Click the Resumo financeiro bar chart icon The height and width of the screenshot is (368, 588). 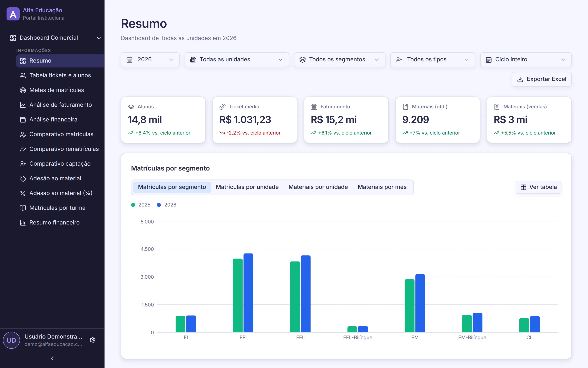click(23, 223)
